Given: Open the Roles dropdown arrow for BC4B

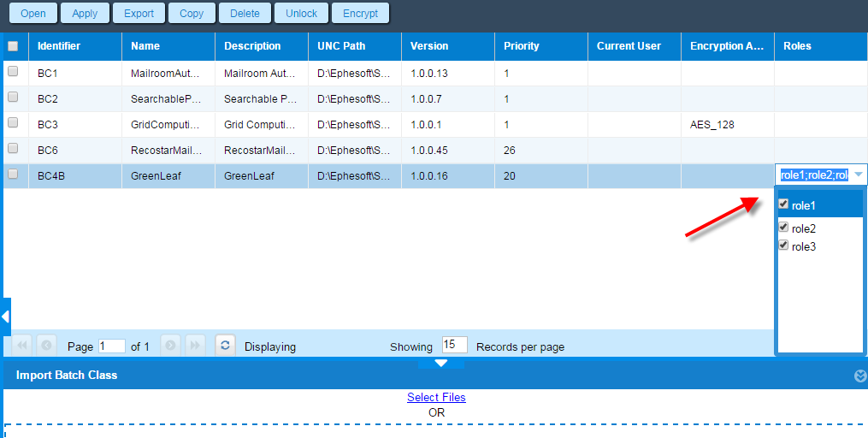Looking at the screenshot, I should coord(858,175).
